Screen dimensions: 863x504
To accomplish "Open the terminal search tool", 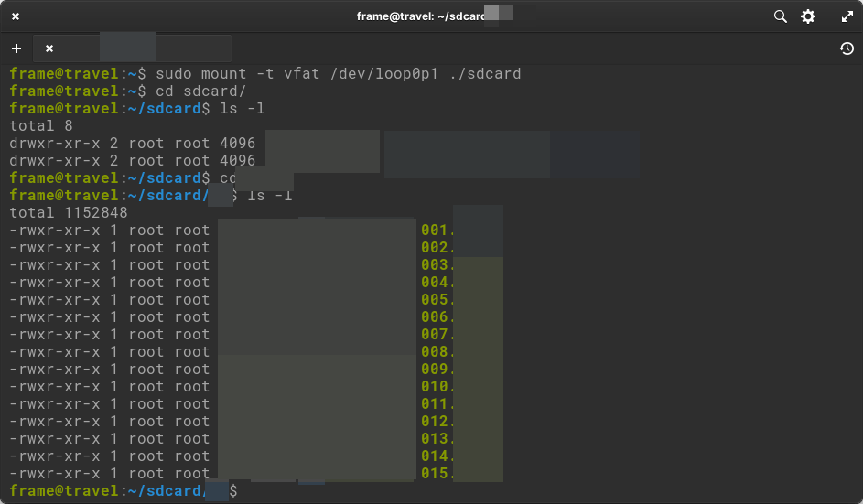I will [x=780, y=16].
